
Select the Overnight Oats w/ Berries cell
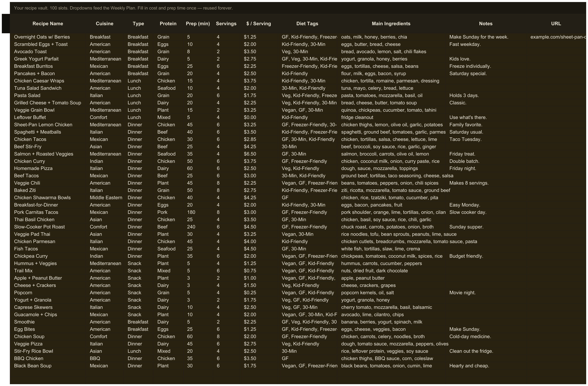click(48, 37)
